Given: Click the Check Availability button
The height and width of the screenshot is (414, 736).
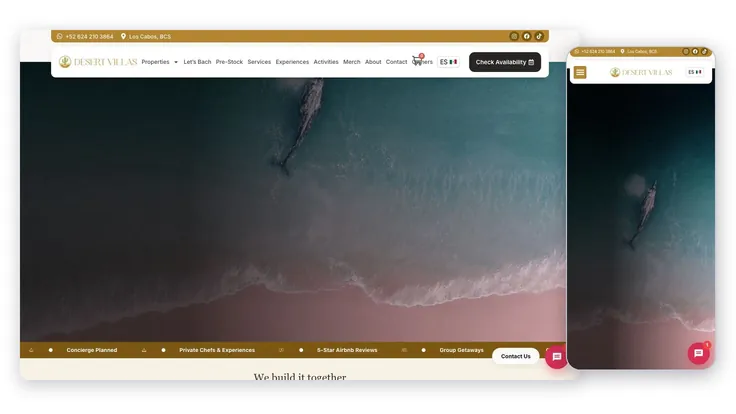Looking at the screenshot, I should coord(505,62).
